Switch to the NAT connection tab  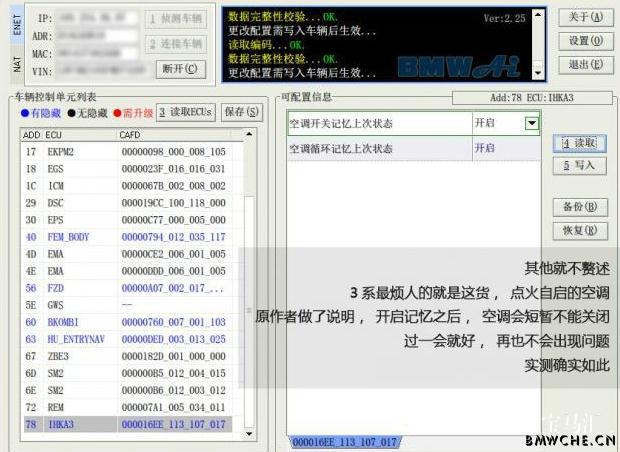pos(17,65)
